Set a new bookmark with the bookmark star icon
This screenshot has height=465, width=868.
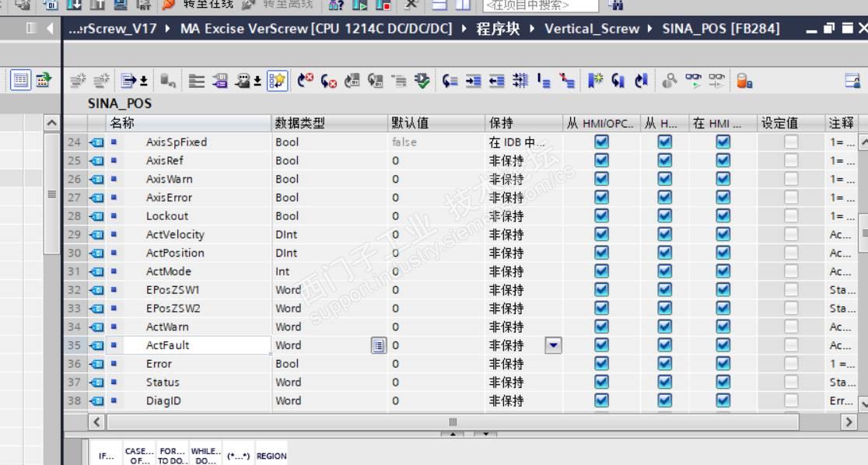click(x=595, y=82)
